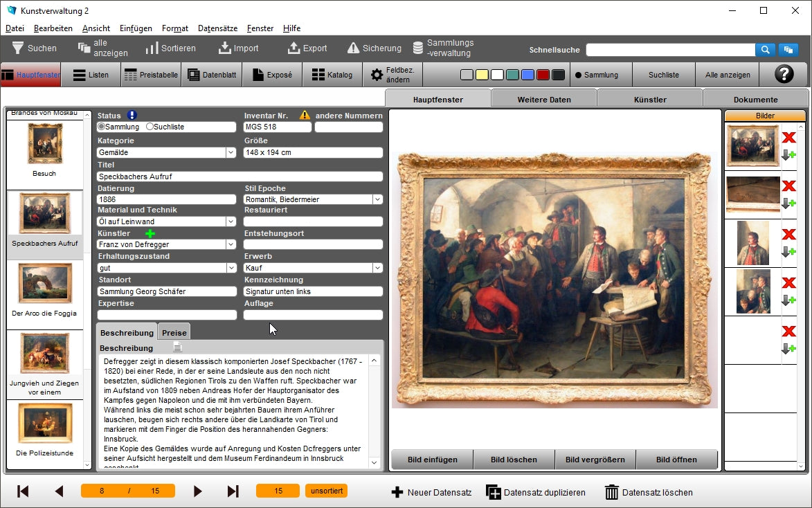
Task: Expand the Erwerb dropdown showing Kauf
Action: [x=377, y=268]
